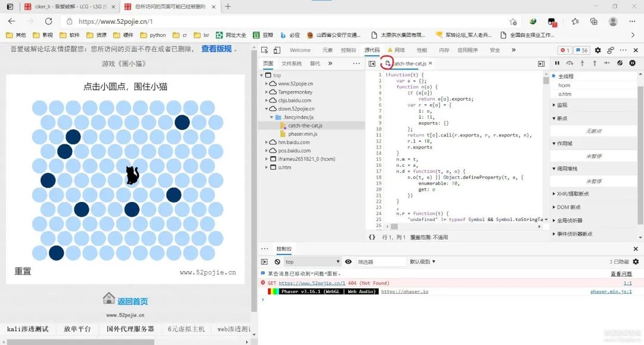Open the console context dropdown 'top'
The image size is (644, 345).
[312, 262]
